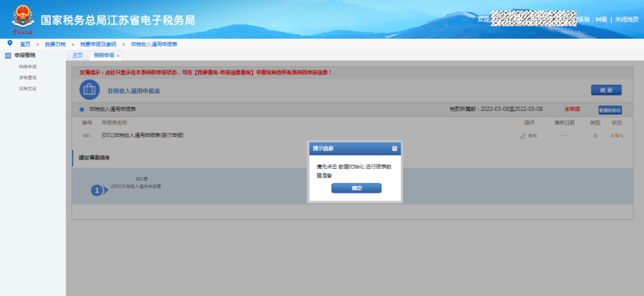
Task: Click 关闭当页 link in header
Action: 627,19
